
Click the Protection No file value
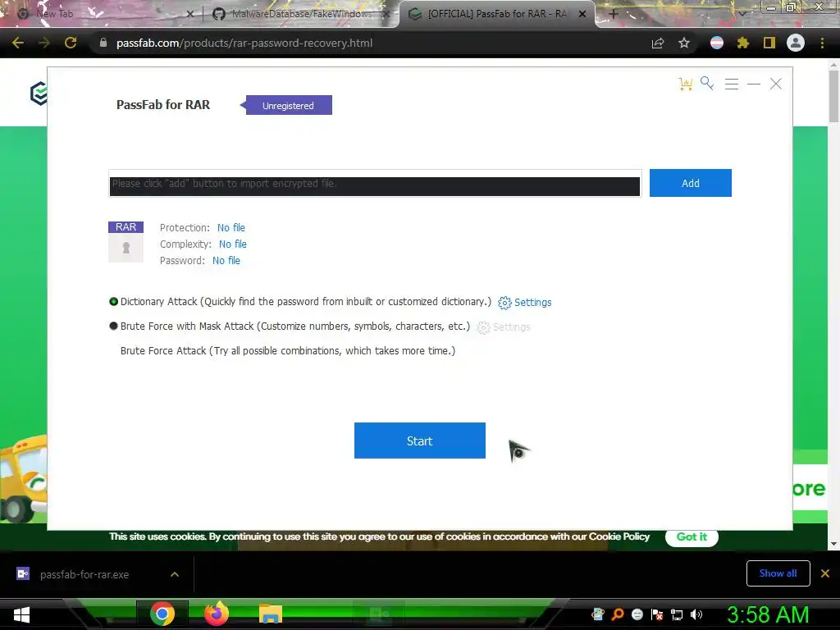[x=231, y=228]
